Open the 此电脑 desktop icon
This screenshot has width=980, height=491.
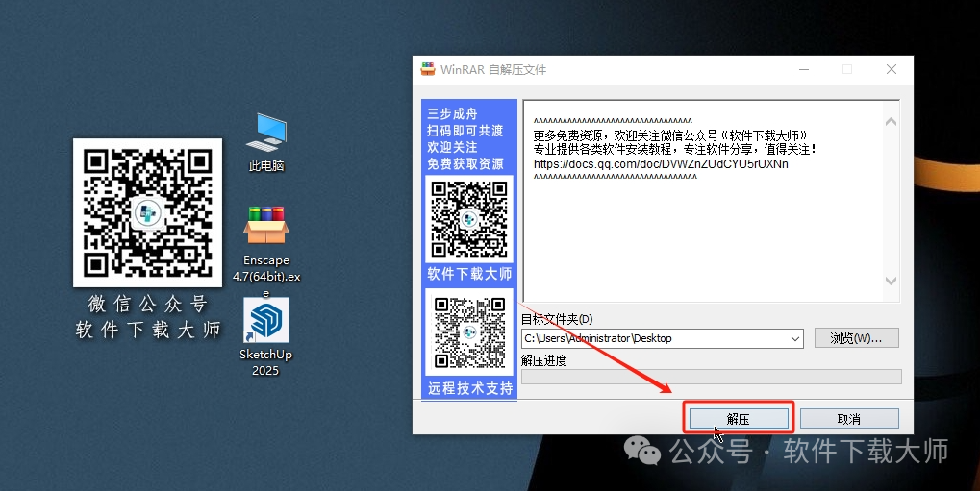266,142
